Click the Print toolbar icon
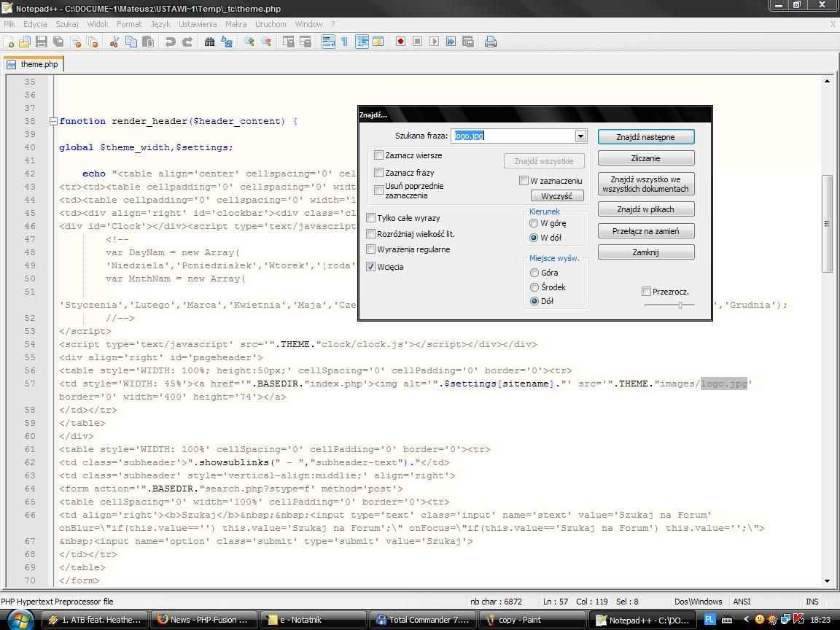 [490, 42]
